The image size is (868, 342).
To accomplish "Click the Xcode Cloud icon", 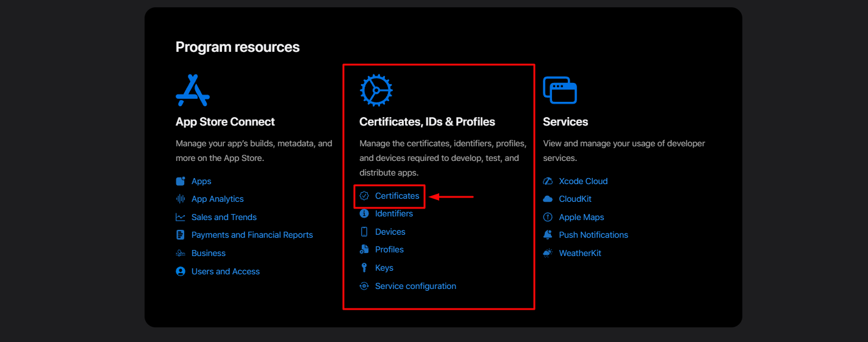I will pyautogui.click(x=548, y=181).
